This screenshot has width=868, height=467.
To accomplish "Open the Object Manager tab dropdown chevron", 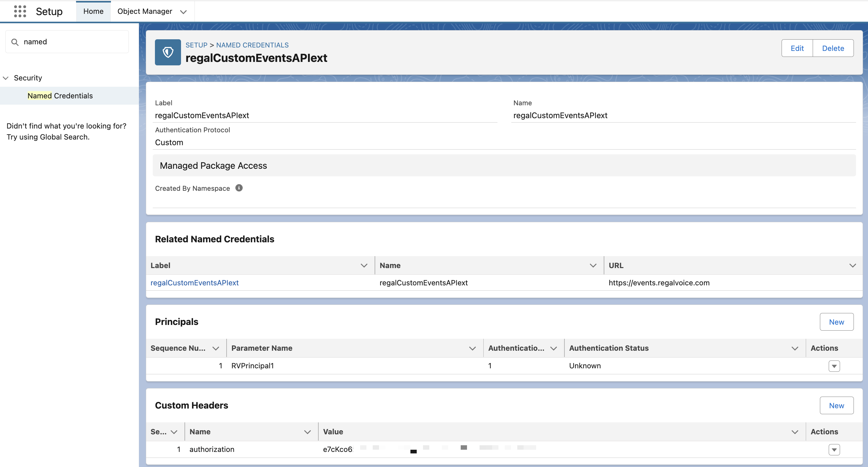I will [183, 12].
